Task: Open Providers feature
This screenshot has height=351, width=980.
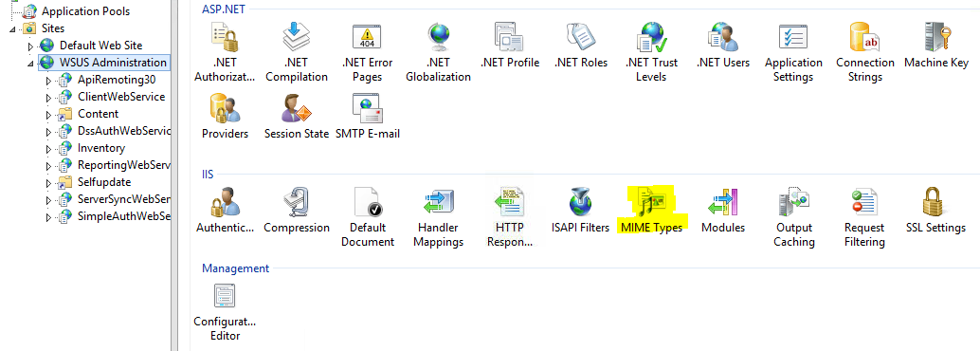Action: tap(225, 117)
